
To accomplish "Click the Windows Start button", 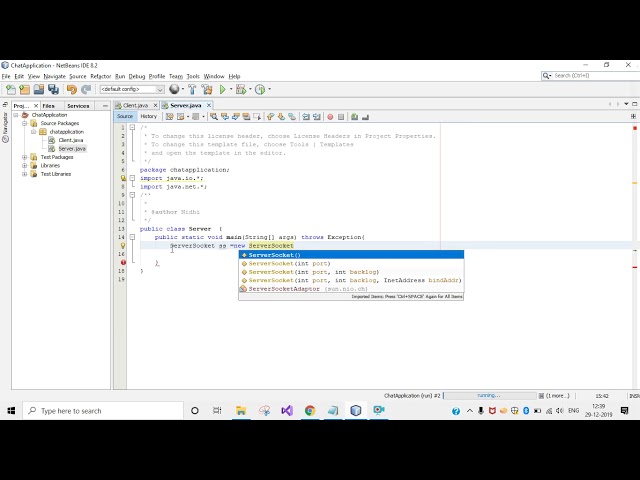I will point(11,411).
